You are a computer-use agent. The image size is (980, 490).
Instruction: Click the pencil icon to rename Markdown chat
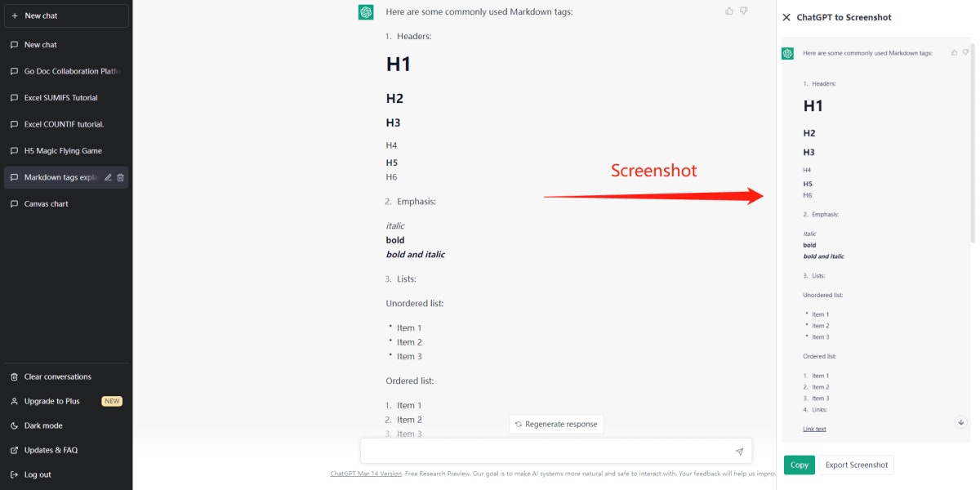[x=108, y=177]
